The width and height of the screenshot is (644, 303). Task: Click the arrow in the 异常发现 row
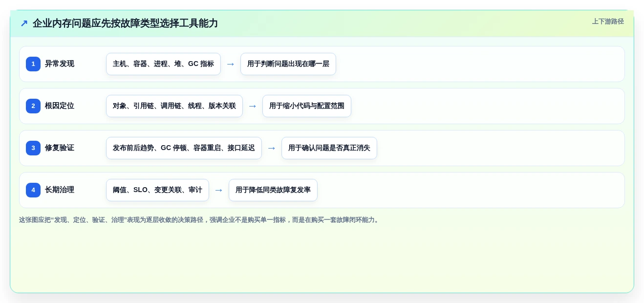[231, 64]
